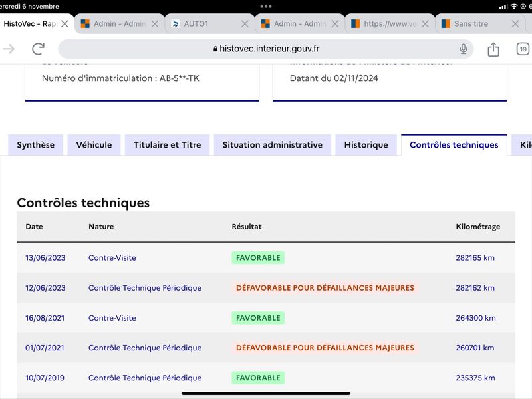Click the Kilométrage column header
The image size is (532, 399).
coord(477,227)
